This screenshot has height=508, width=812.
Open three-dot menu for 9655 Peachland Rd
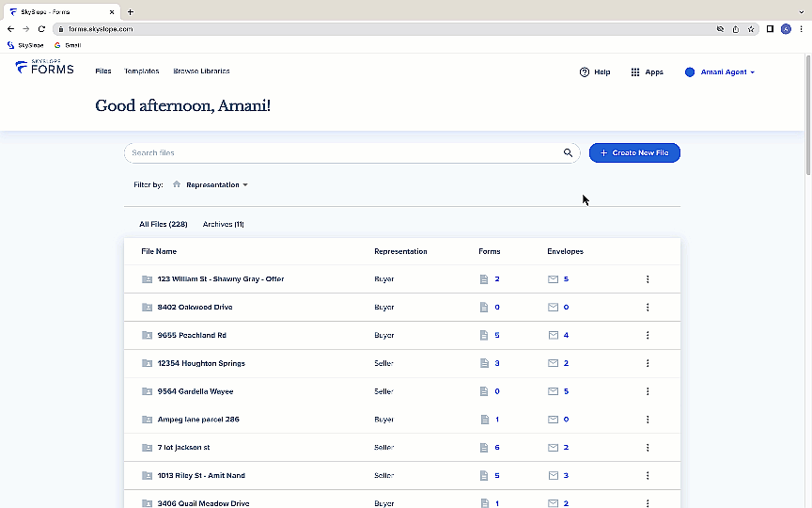[648, 336]
